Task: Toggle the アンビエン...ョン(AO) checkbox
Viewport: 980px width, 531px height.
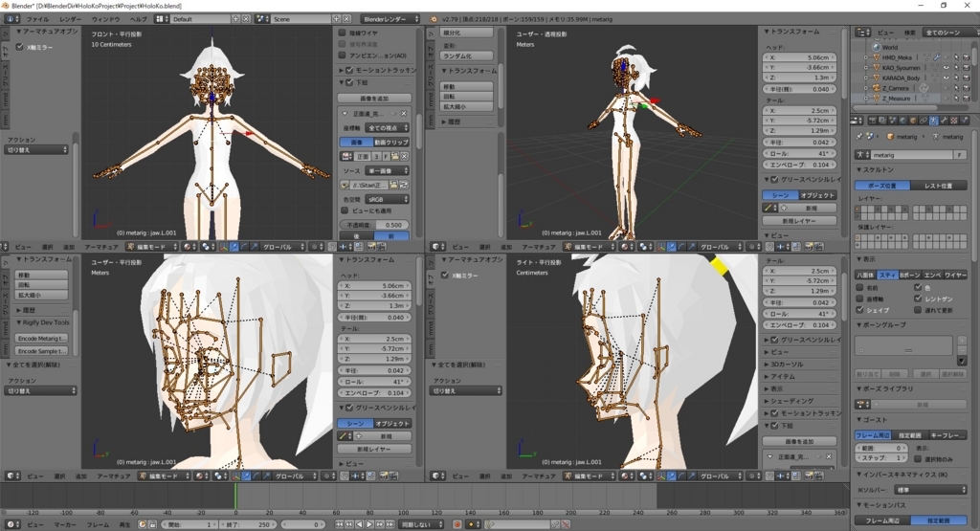Action: click(x=342, y=55)
